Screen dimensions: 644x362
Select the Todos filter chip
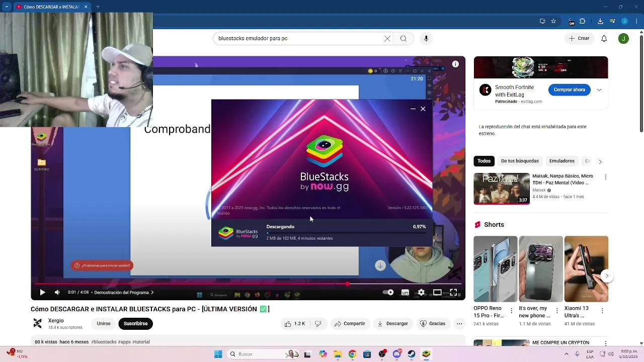coord(484,161)
